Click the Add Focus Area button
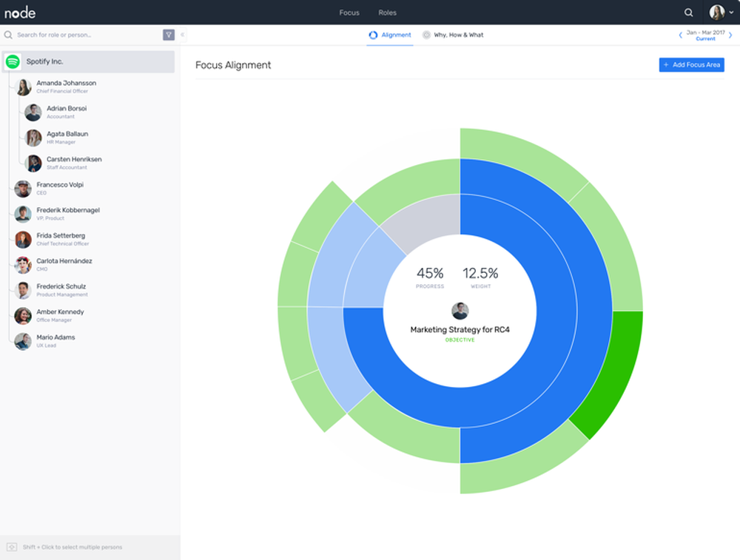This screenshot has width=740, height=560. [x=691, y=64]
